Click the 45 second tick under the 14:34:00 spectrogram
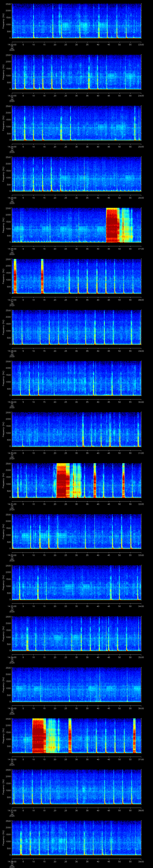The image size is (153, 868). 109,657
